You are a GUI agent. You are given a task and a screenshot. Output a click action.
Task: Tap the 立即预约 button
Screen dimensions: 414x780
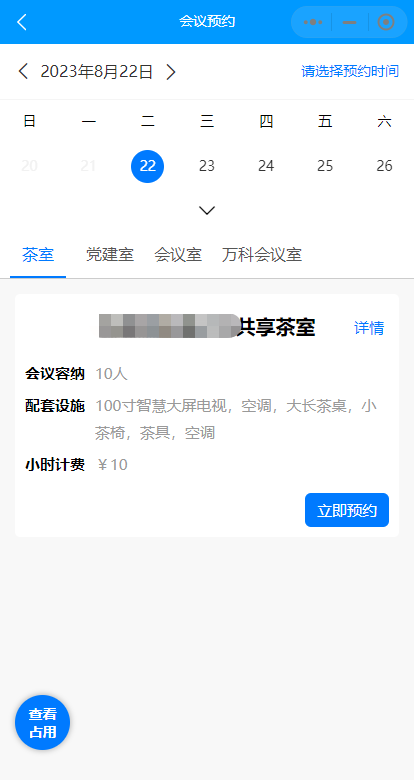pos(347,510)
